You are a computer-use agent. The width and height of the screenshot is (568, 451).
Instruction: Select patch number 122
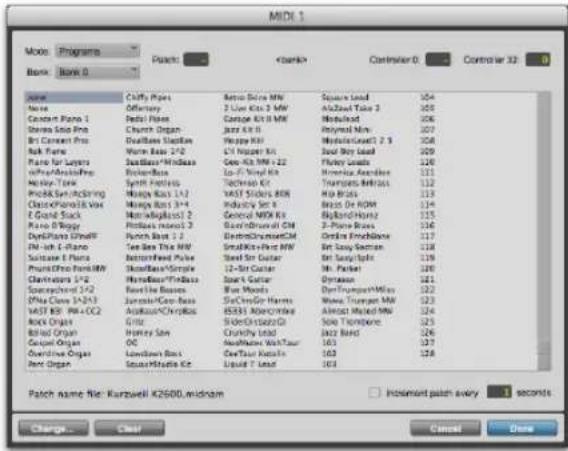pos(427,290)
